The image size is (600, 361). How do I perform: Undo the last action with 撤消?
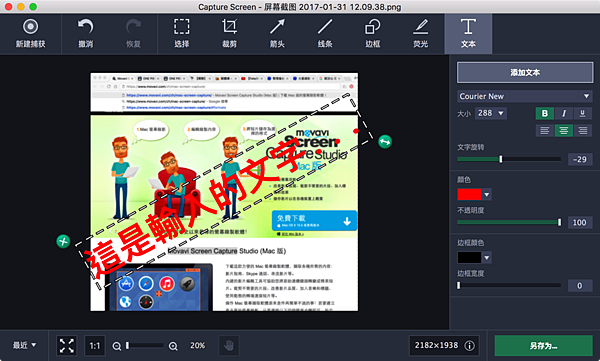click(85, 34)
